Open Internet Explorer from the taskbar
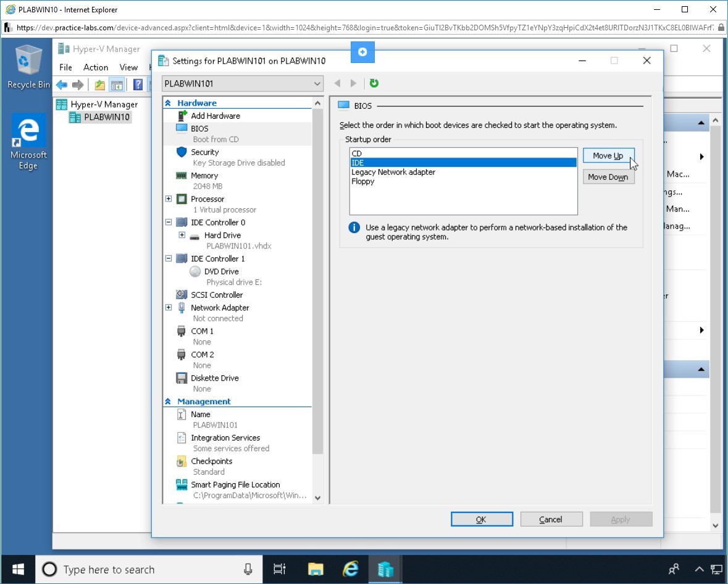Screen dimensions: 728x584 [351, 569]
